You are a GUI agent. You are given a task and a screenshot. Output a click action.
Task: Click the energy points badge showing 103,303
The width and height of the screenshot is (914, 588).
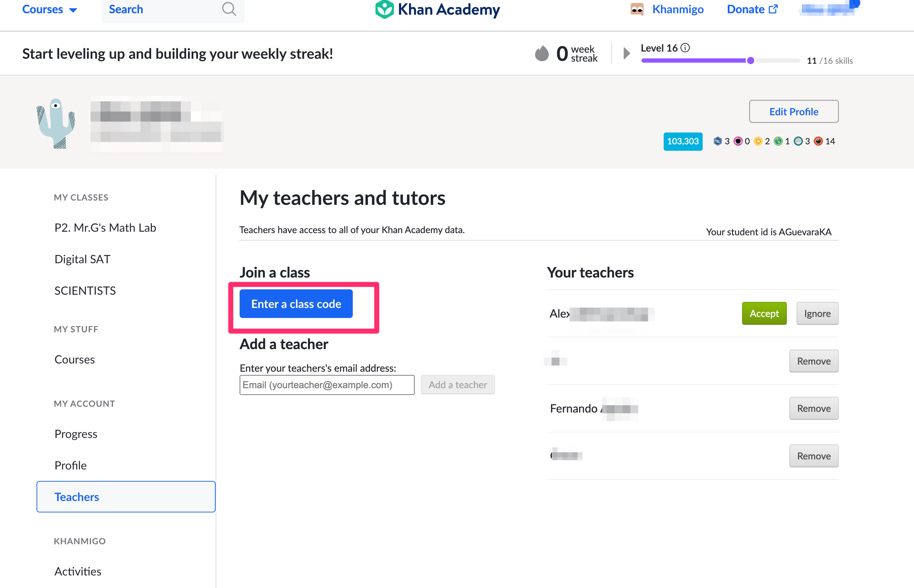[x=683, y=142]
